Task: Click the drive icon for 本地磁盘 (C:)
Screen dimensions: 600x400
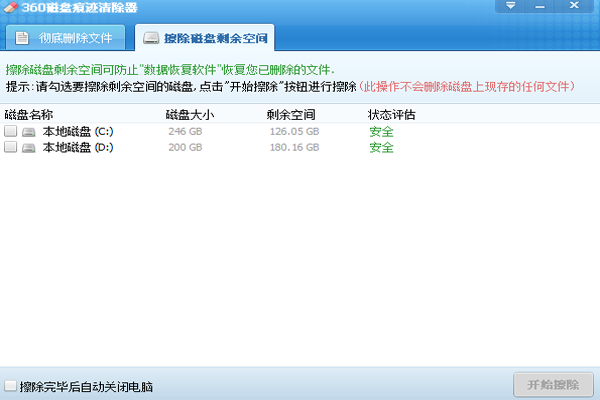Action: 29,132
